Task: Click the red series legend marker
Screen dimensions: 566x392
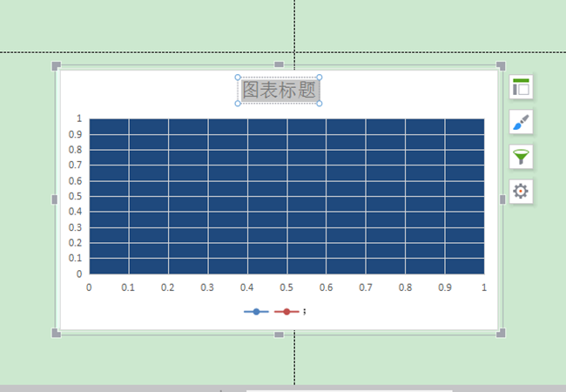Action: tap(286, 312)
